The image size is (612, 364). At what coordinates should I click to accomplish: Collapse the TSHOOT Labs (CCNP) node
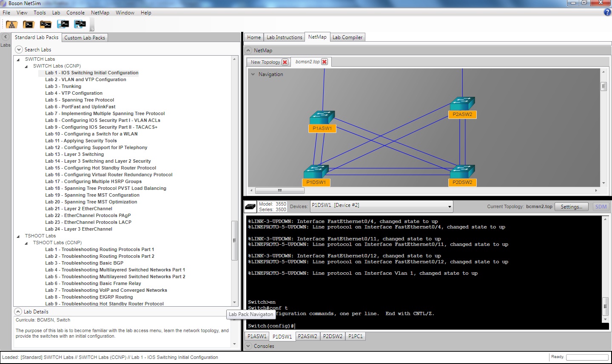click(x=26, y=243)
